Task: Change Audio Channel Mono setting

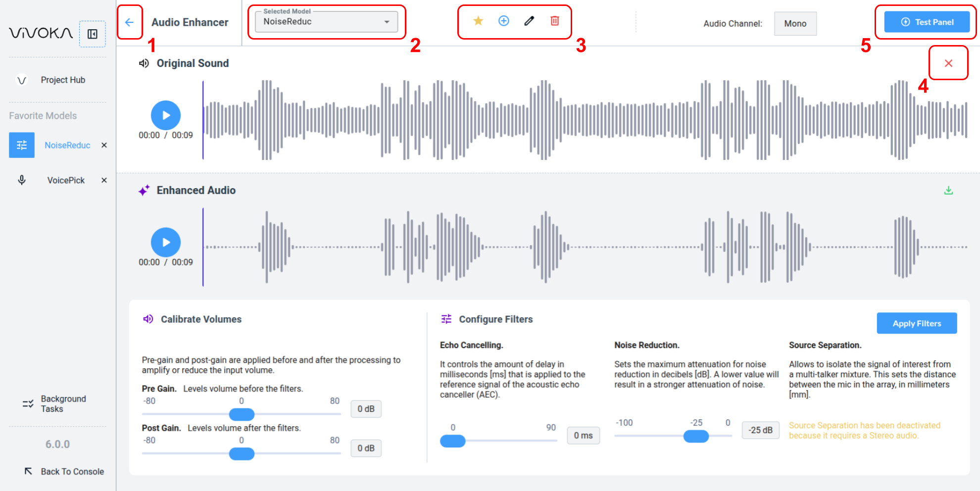Action: click(x=795, y=24)
